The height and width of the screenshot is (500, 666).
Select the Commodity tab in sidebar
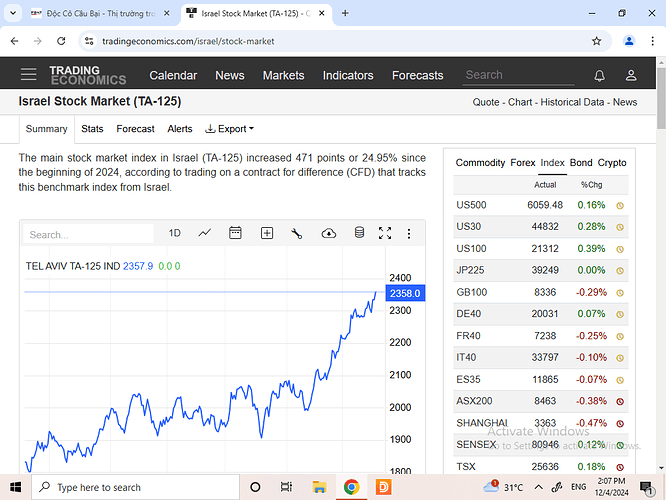click(480, 163)
